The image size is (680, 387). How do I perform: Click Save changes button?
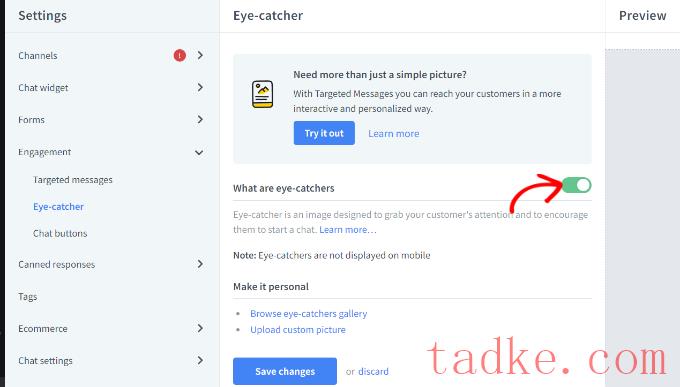point(285,371)
